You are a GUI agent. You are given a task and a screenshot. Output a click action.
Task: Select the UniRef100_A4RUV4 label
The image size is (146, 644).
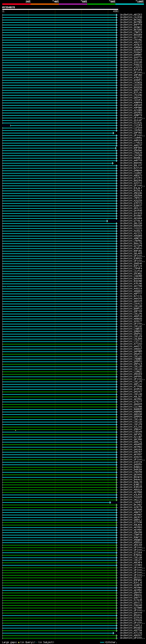tap(131, 140)
